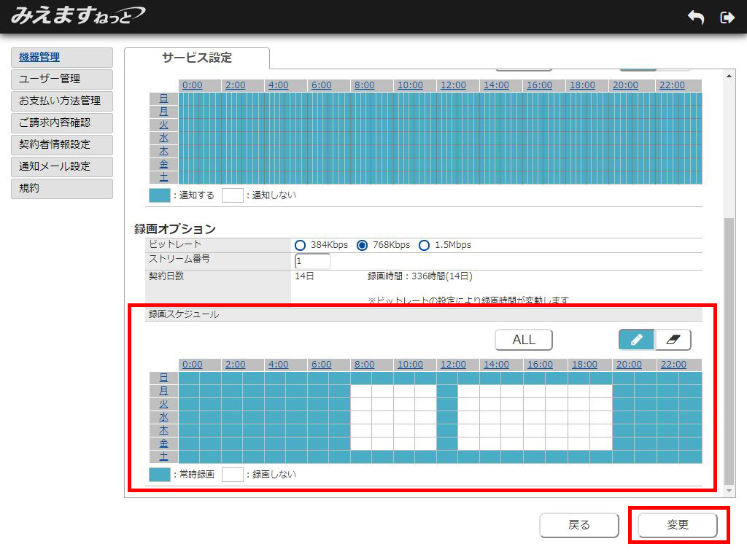This screenshot has width=747, height=560.
Task: Select the 1.5Mbps bitrate option
Action: 424,245
